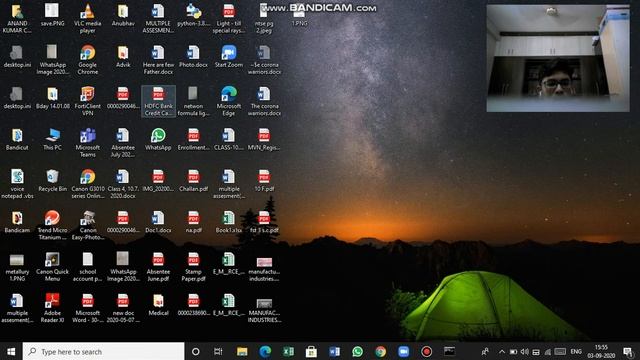Select metallury 1.PNG image file

pos(17,267)
